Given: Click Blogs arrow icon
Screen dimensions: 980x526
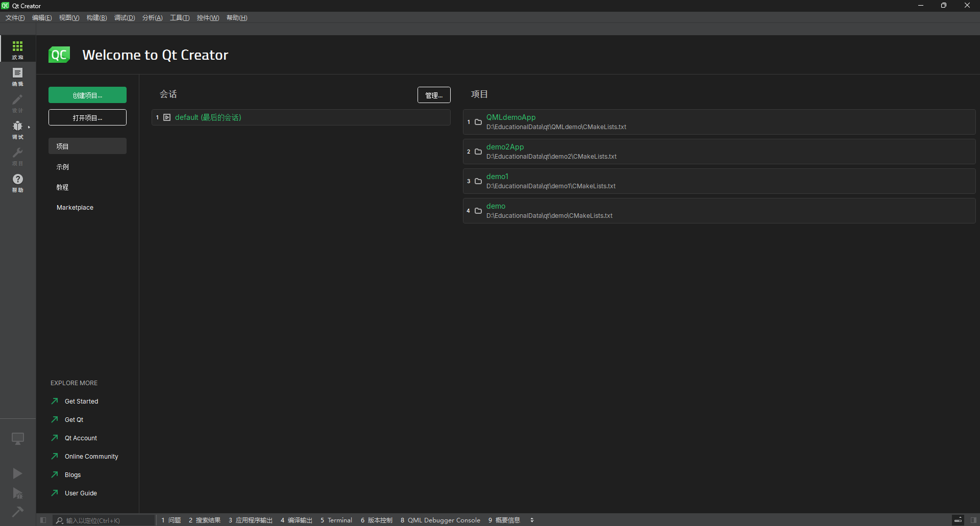Looking at the screenshot, I should tap(55, 474).
